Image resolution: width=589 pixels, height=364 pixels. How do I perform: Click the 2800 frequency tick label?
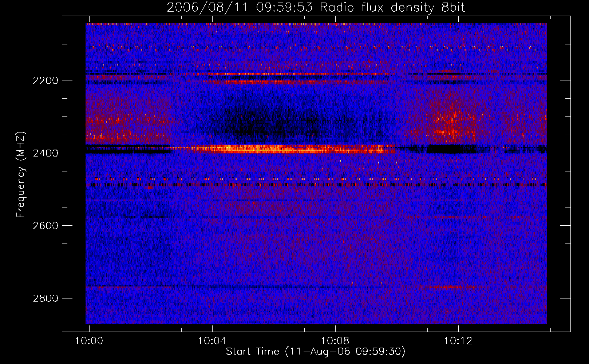(x=46, y=298)
